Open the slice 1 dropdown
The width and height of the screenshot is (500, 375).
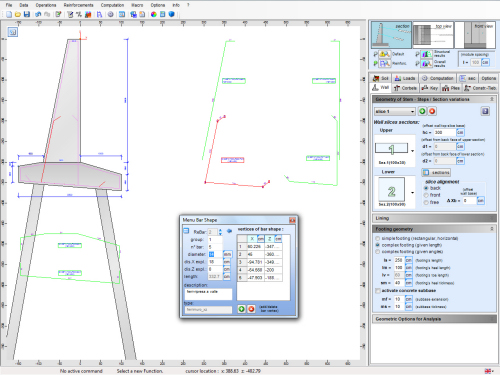395,111
